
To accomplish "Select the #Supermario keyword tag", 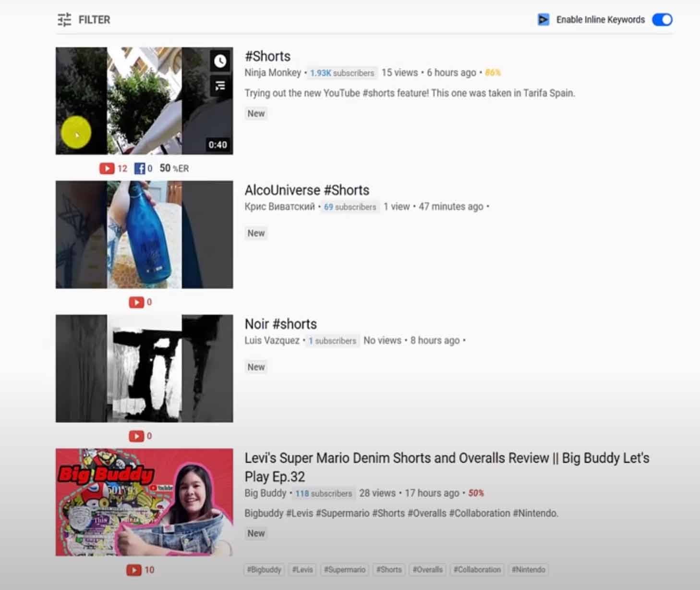I will 344,570.
